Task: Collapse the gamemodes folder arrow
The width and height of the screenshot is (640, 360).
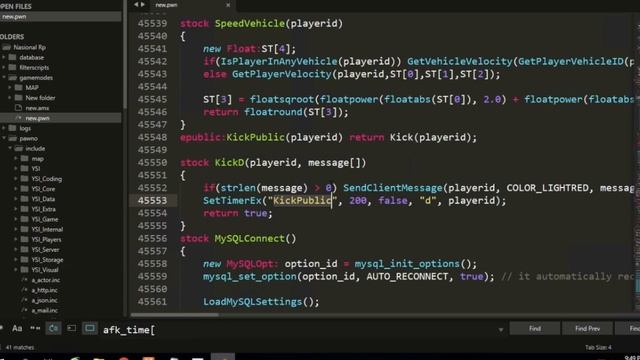Action: pyautogui.click(x=4, y=78)
